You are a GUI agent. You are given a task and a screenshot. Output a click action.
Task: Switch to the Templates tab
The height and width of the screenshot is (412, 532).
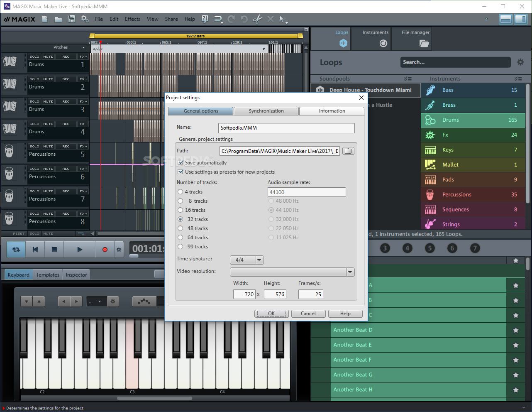(x=48, y=275)
